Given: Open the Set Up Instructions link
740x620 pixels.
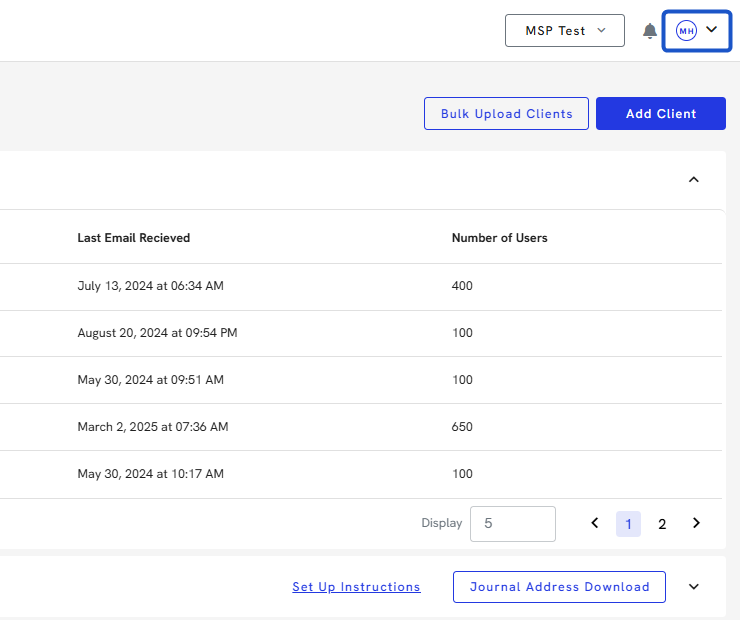Looking at the screenshot, I should (x=356, y=587).
